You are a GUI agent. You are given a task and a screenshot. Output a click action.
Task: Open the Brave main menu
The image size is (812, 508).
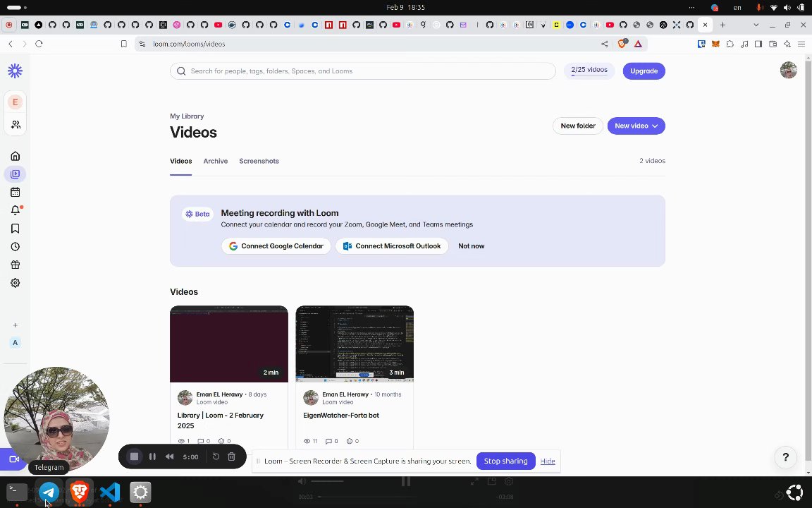pos(801,44)
